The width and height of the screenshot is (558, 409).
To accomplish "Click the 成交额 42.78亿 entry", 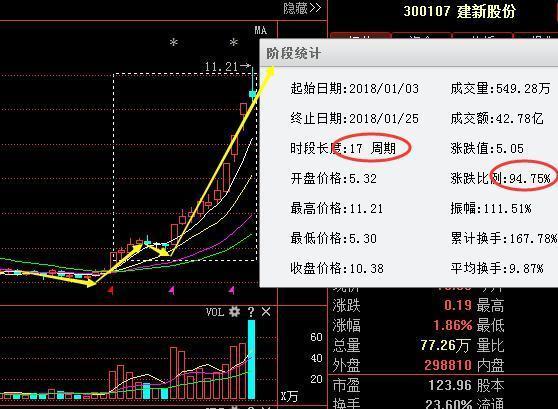I will (497, 119).
